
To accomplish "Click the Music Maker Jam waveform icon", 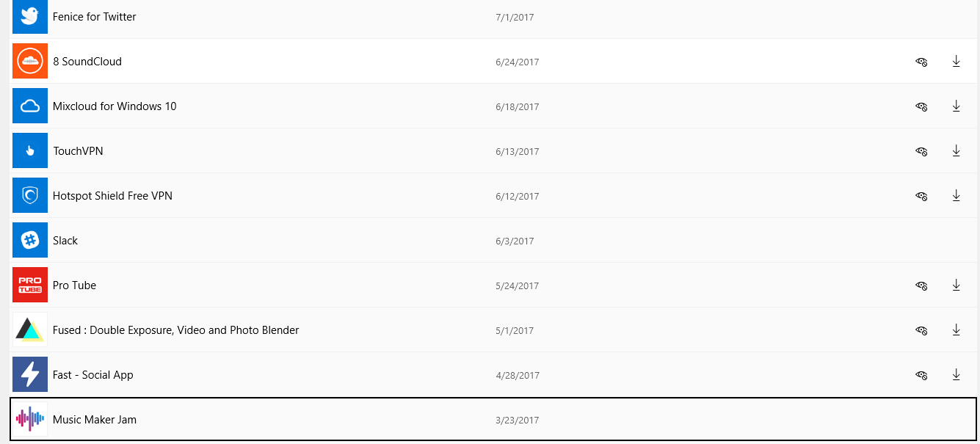I will (x=30, y=419).
